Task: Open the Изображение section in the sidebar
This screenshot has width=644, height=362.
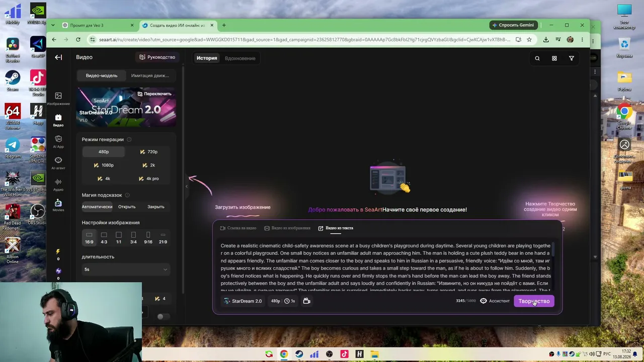Action: (58, 99)
